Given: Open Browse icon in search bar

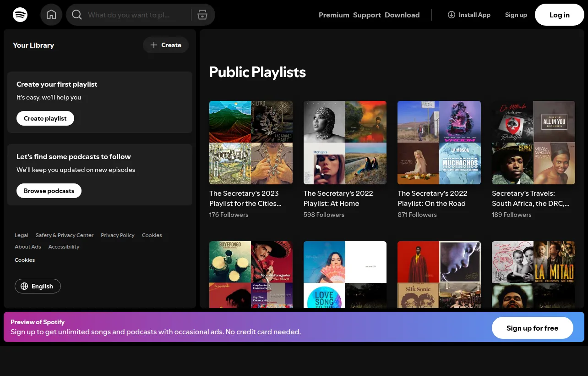Looking at the screenshot, I should (202, 15).
